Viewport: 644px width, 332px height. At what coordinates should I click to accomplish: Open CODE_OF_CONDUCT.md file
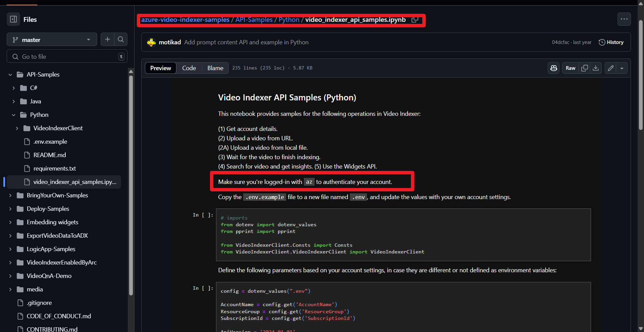(x=58, y=316)
